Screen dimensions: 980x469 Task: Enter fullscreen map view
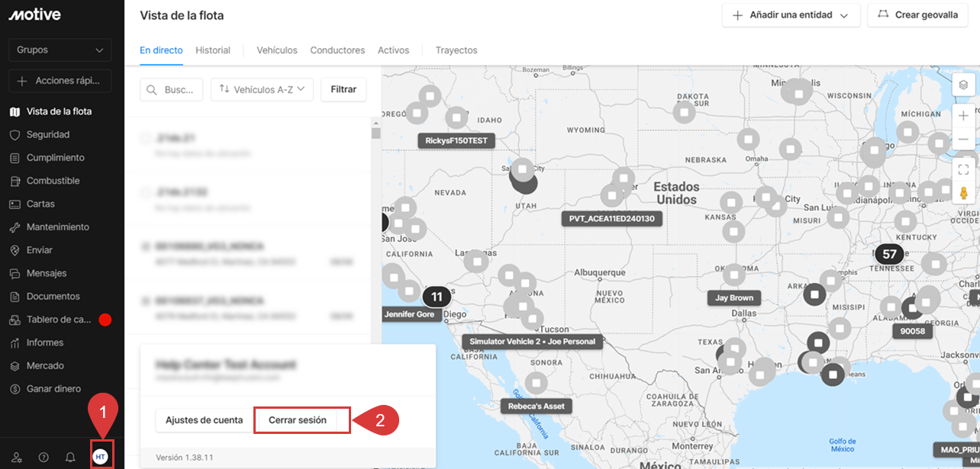(x=963, y=169)
